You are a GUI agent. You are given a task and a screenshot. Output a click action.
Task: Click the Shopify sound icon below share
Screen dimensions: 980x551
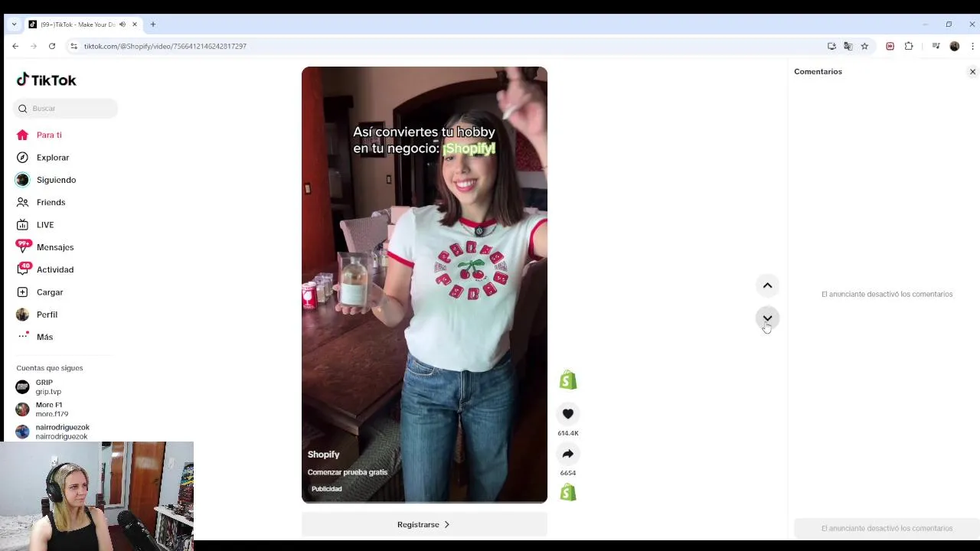[x=568, y=492]
